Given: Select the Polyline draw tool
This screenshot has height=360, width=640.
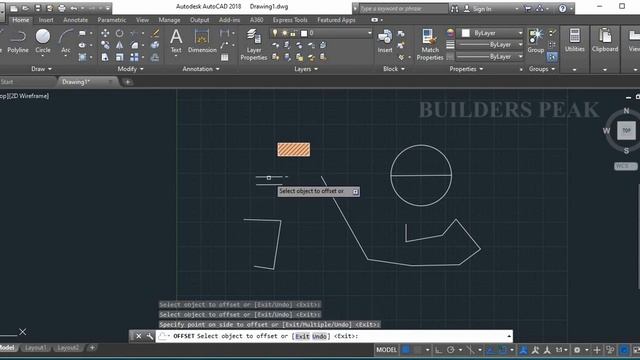Looking at the screenshot, I should [18, 42].
